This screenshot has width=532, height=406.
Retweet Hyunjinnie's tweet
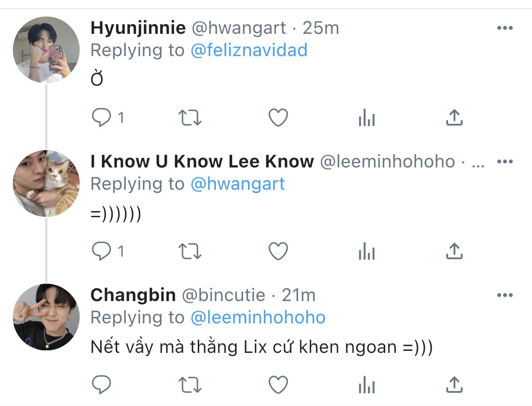[x=189, y=118]
